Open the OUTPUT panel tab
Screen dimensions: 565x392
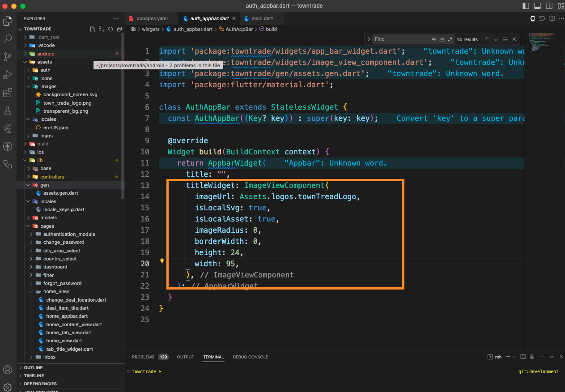(185, 357)
